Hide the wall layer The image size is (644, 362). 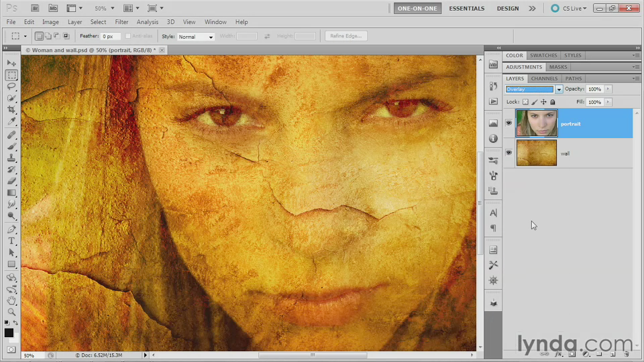(x=509, y=153)
